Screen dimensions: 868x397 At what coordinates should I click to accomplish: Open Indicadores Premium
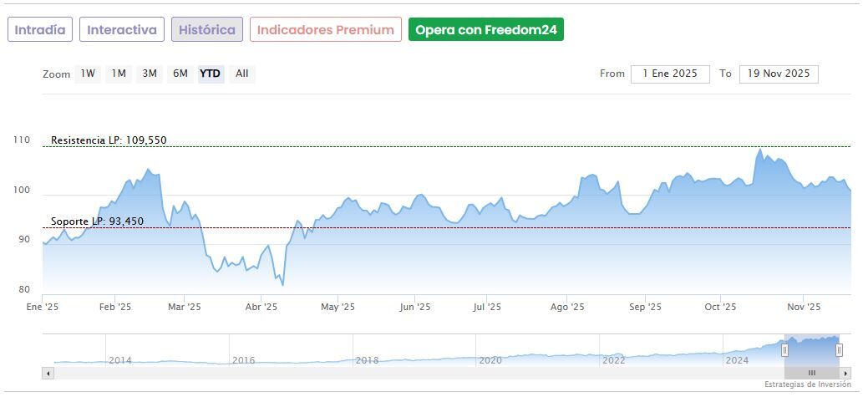click(325, 30)
